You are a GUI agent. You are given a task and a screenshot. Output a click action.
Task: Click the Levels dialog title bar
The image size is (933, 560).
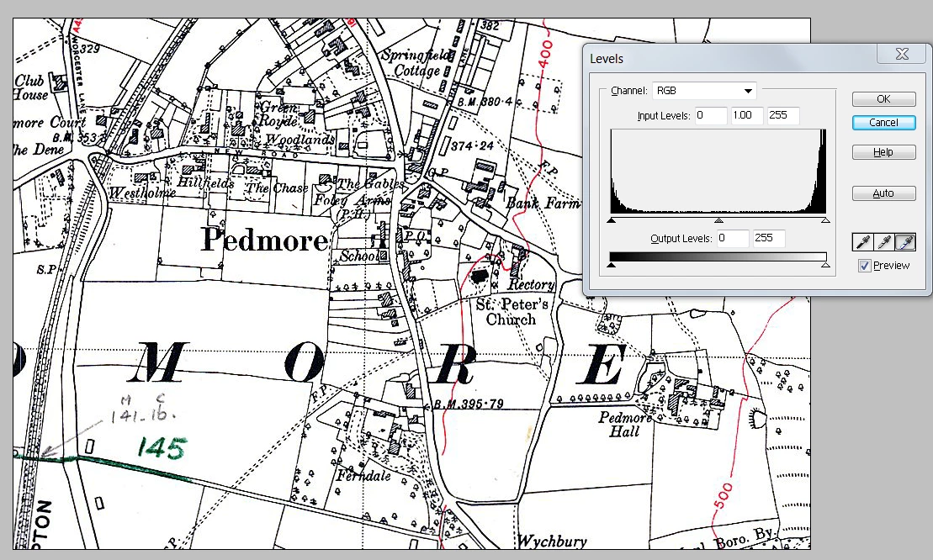(x=732, y=58)
